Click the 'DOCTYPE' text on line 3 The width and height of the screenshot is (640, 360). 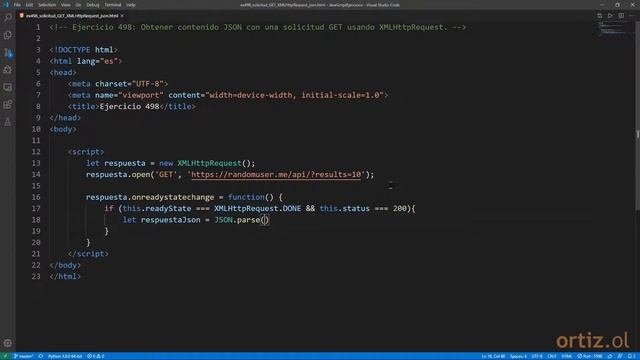pos(74,50)
